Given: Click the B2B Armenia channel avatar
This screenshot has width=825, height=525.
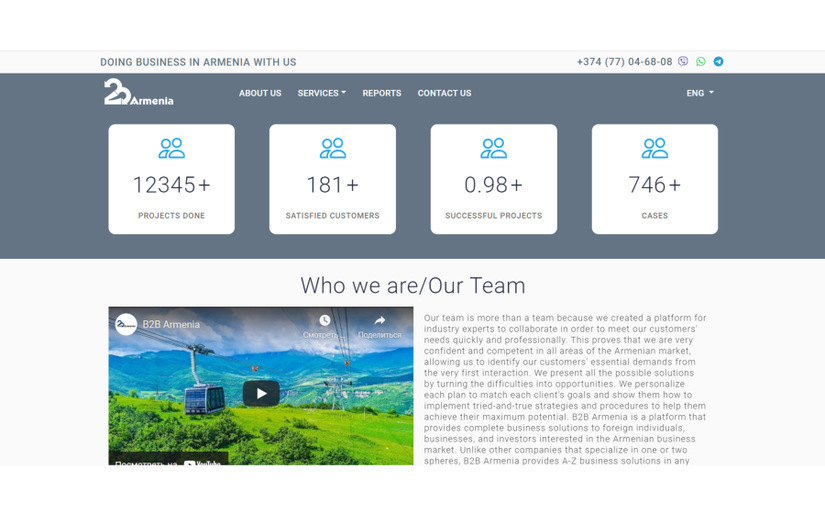Looking at the screenshot, I should tap(126, 324).
